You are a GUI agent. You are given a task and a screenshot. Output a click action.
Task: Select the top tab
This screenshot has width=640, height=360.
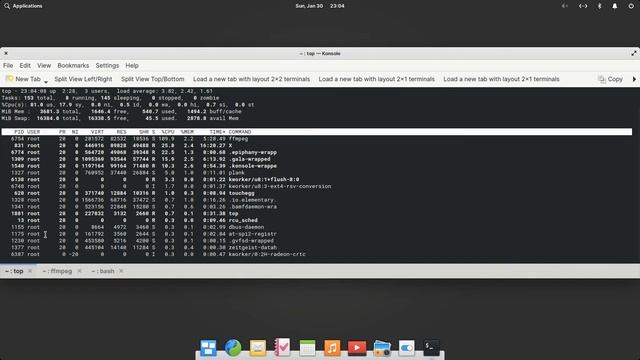pos(15,271)
